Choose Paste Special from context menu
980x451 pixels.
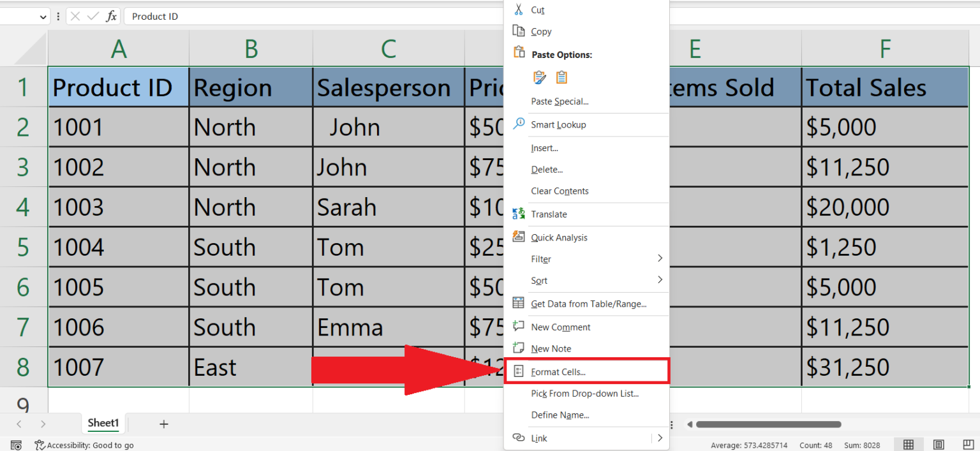pos(560,101)
